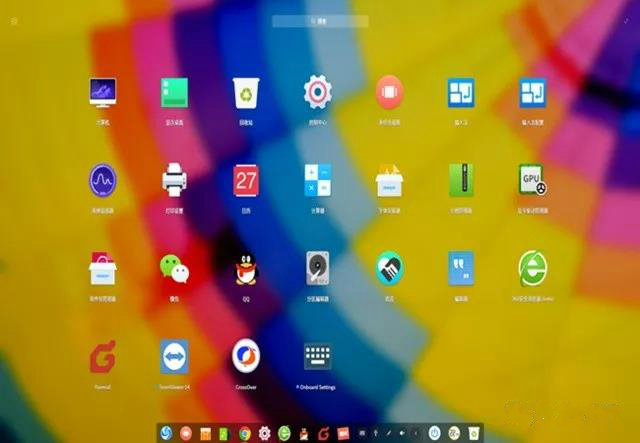This screenshot has width=640, height=443.
Task: Click the round clock icon in dock
Action: tap(454, 433)
